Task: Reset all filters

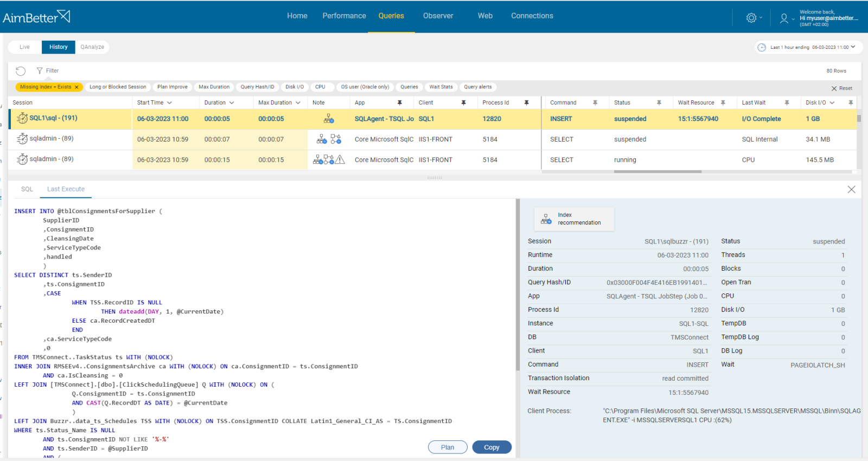Action: point(842,88)
